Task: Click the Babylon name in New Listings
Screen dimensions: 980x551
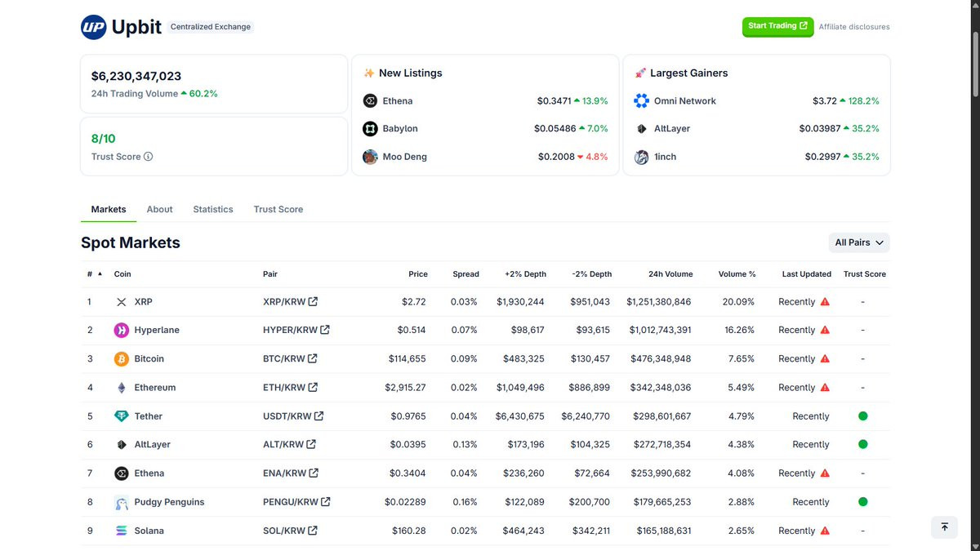Action: (400, 129)
